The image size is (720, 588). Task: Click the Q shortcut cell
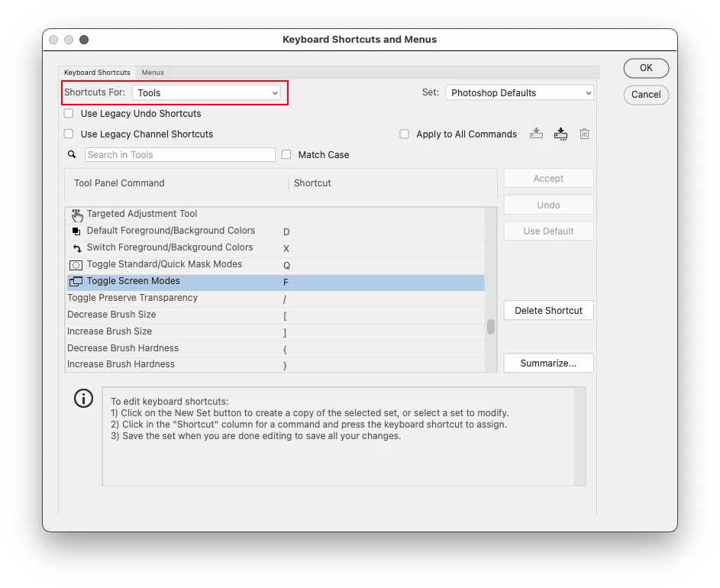point(286,266)
